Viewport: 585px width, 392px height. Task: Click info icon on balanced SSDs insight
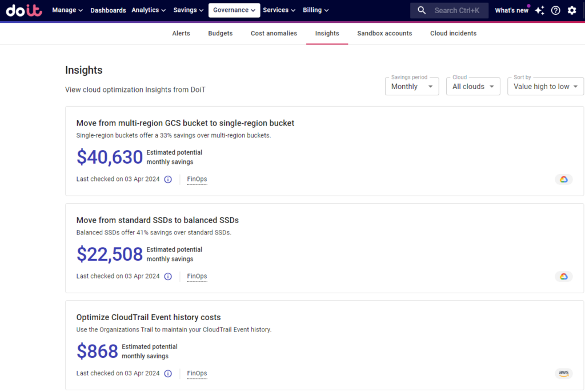(168, 276)
